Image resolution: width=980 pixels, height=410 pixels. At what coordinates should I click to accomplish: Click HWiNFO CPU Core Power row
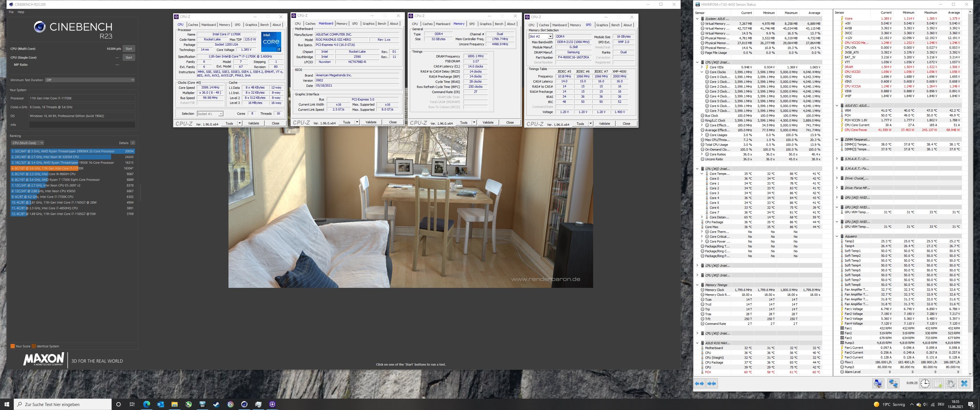(x=901, y=130)
